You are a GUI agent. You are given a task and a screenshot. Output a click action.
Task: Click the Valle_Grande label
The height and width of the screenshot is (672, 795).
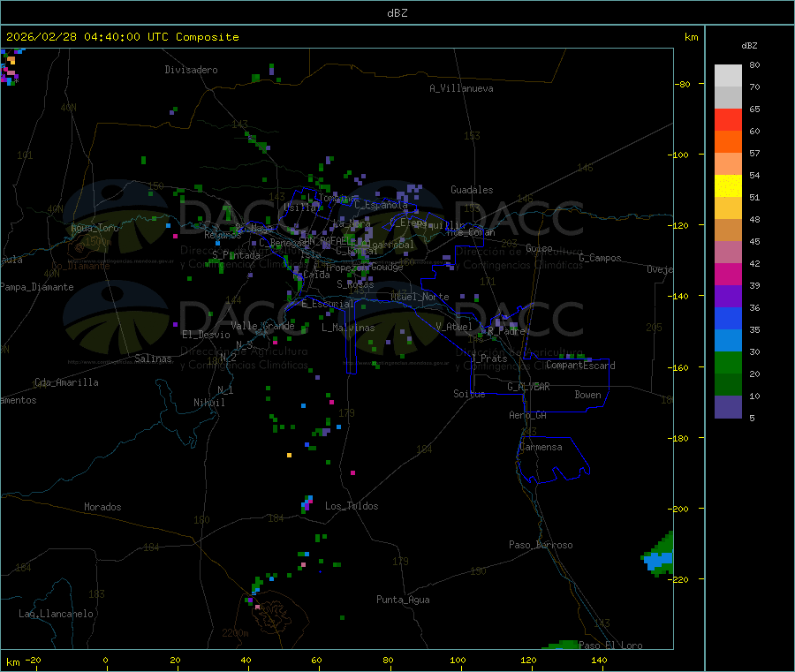pos(262,326)
